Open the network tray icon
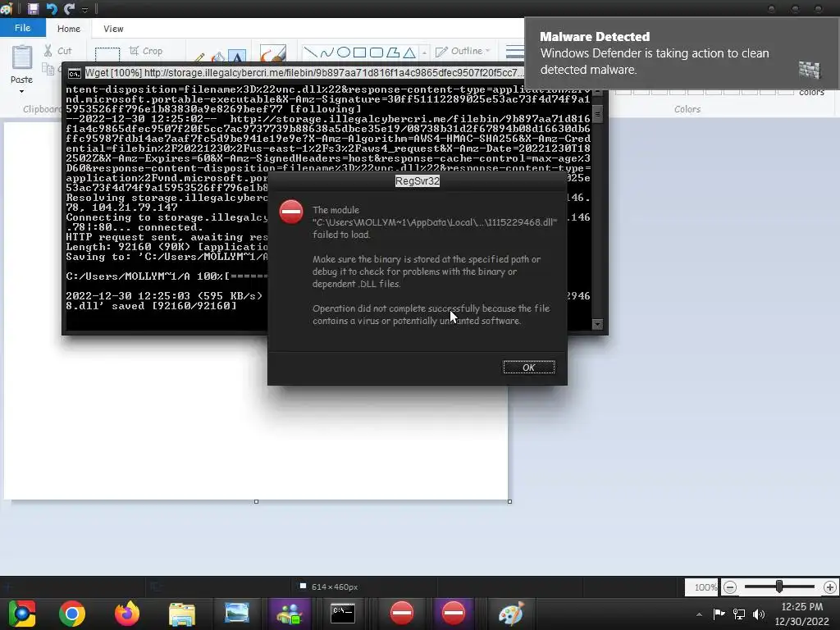The width and height of the screenshot is (840, 630). point(739,614)
